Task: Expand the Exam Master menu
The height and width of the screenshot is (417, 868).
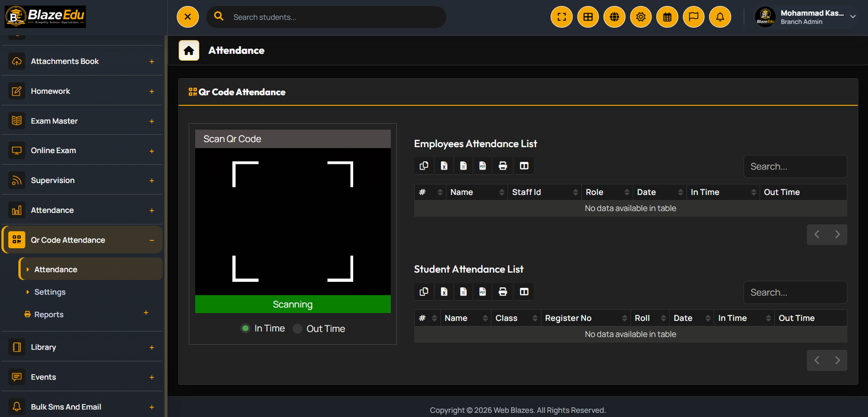Action: 81,121
